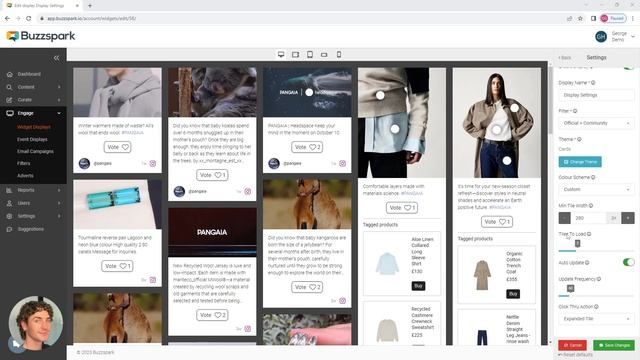The height and width of the screenshot is (360, 640).
Task: Open the Colour Scheme dropdown
Action: coord(596,189)
